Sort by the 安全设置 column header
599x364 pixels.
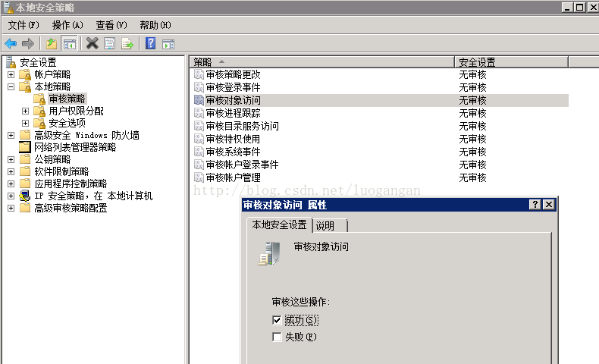(x=511, y=62)
